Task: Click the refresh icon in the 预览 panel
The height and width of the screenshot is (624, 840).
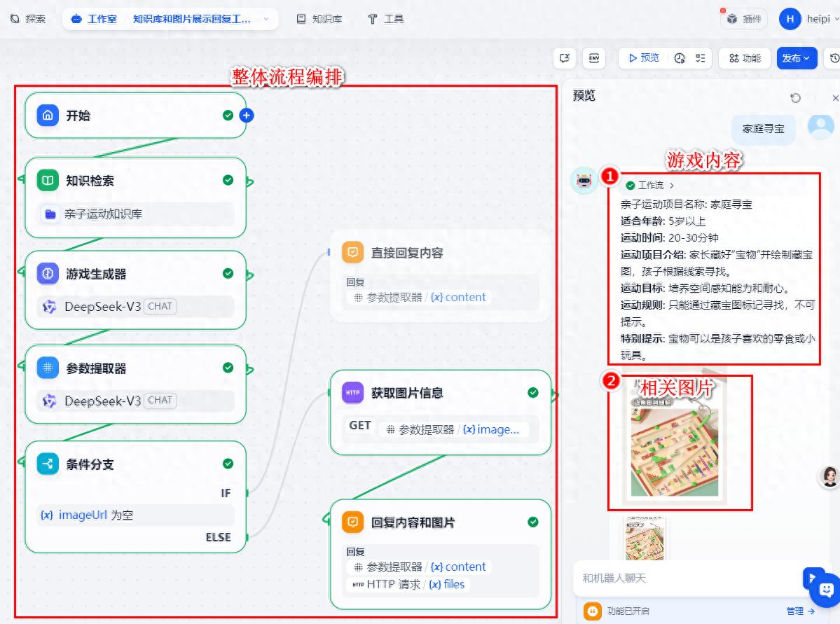Action: [794, 97]
